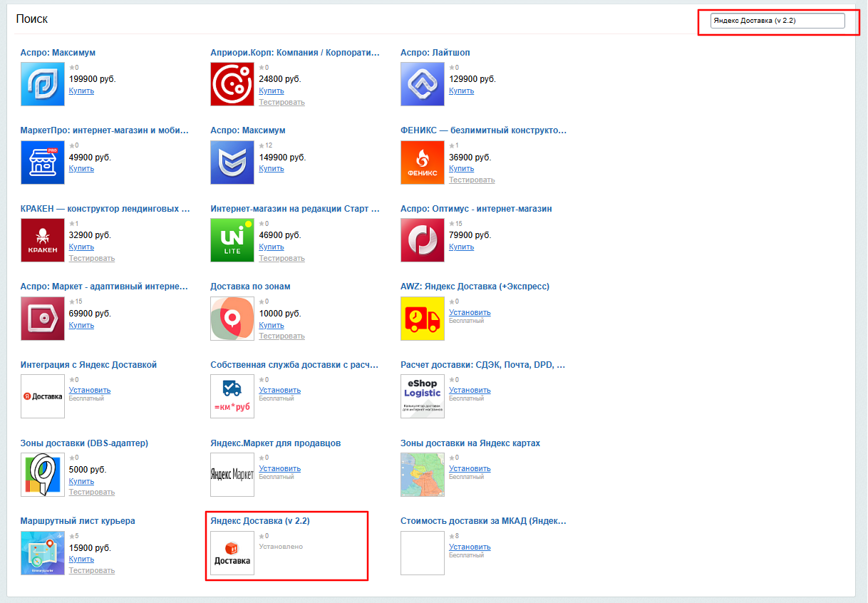Viewport: 868px width, 603px height.
Task: Open the Яндекс Доставка (v 2.2) box icon
Action: click(x=232, y=553)
